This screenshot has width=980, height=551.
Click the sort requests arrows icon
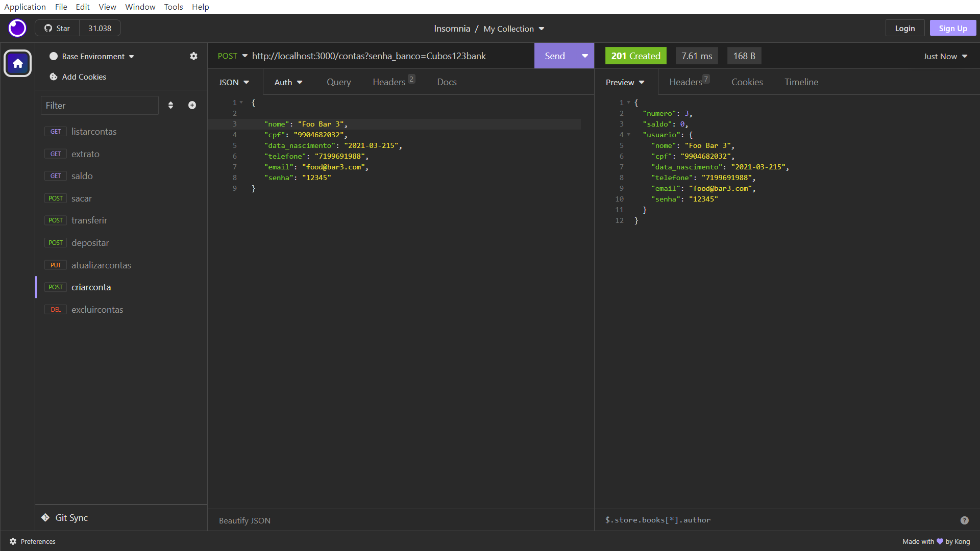170,105
